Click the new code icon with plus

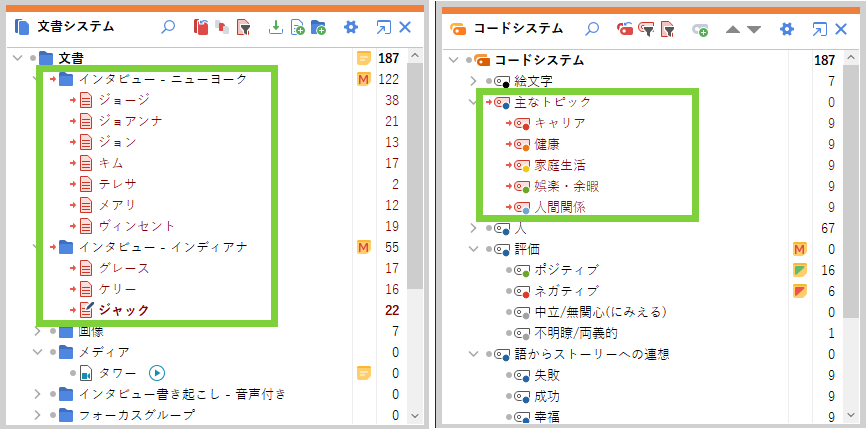(x=700, y=29)
